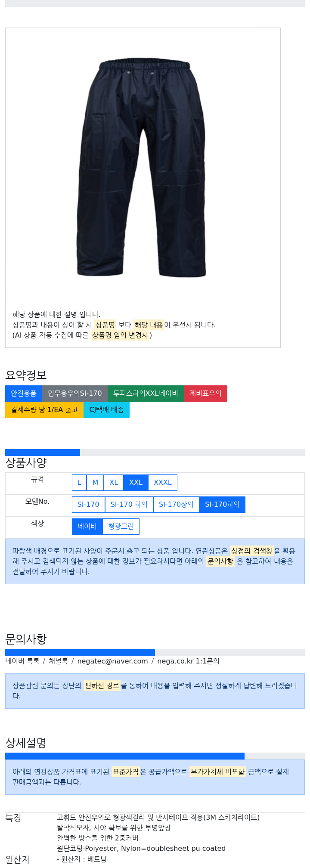Click the 업무용우의SI-170 gray tag
This screenshot has height=868, width=310.
pos(75,394)
